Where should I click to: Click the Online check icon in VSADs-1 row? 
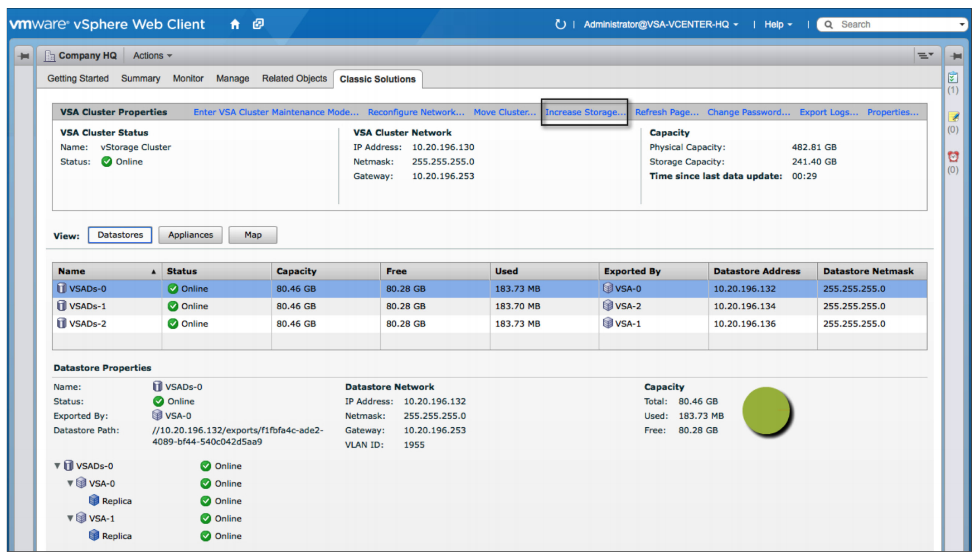pos(173,306)
